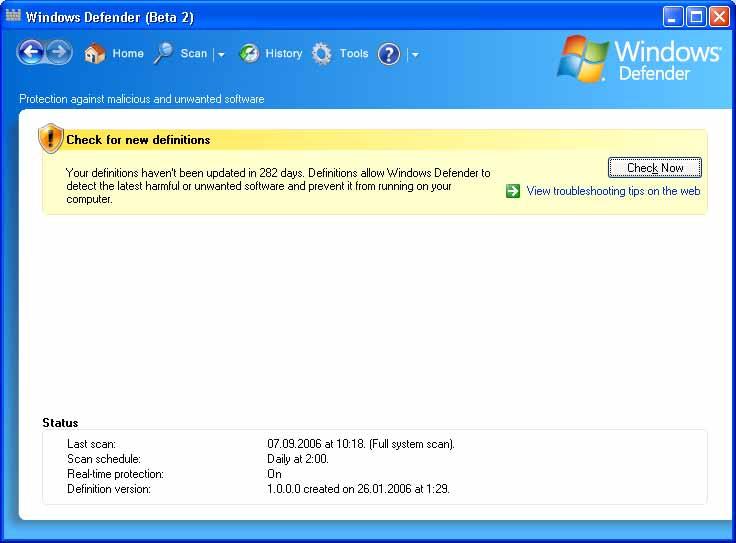The height and width of the screenshot is (543, 736).
Task: Click the Check for new definitions heading
Action: coord(138,140)
